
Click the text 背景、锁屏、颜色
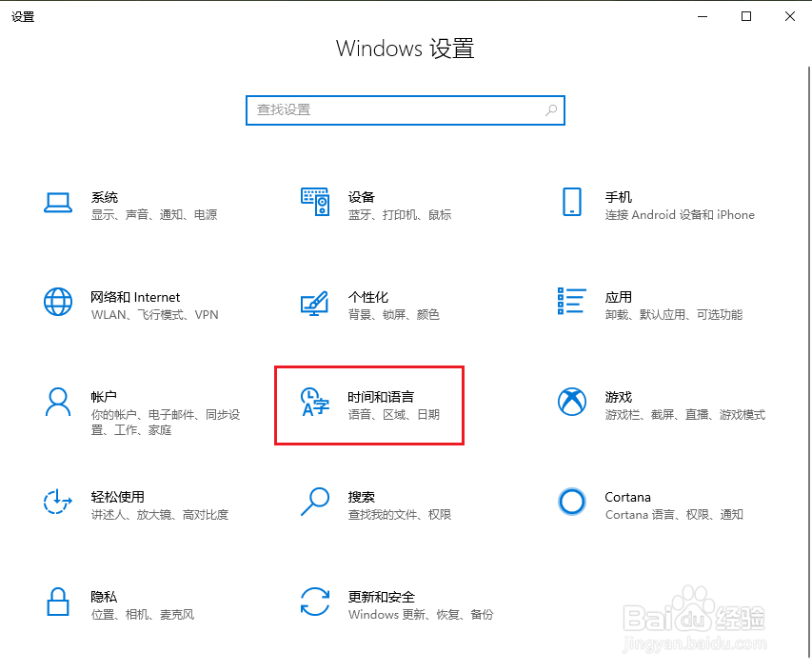pyautogui.click(x=393, y=315)
